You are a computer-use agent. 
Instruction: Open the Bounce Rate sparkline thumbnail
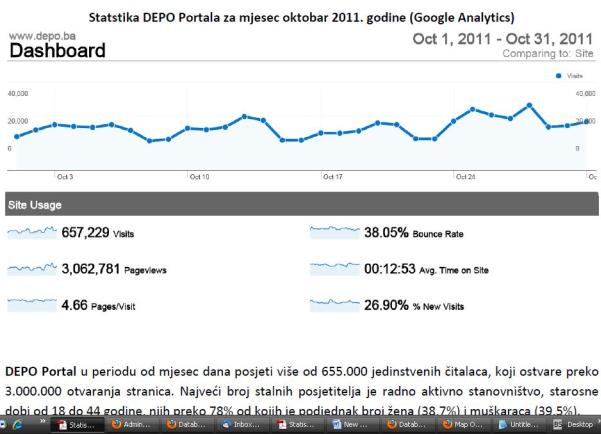click(335, 232)
